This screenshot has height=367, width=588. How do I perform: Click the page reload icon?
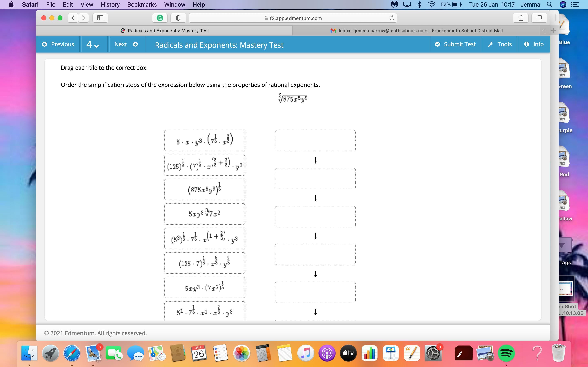tap(392, 18)
